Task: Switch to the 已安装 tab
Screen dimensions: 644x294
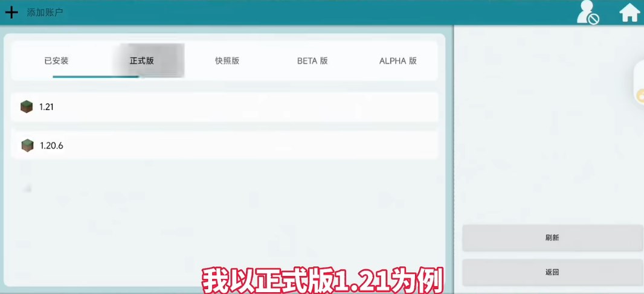Action: 56,61
